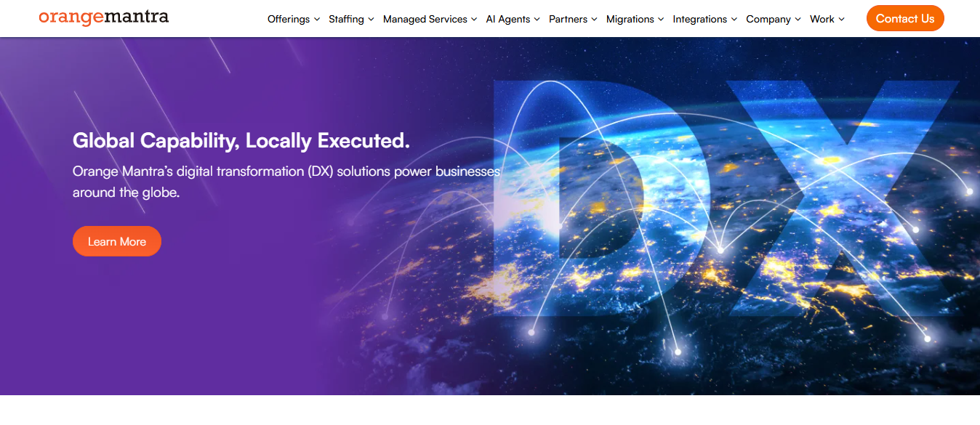Select the Work menu label

822,20
